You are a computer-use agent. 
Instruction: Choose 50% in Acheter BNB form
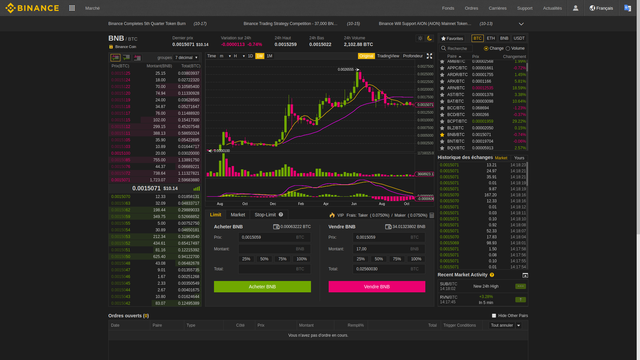point(264,259)
